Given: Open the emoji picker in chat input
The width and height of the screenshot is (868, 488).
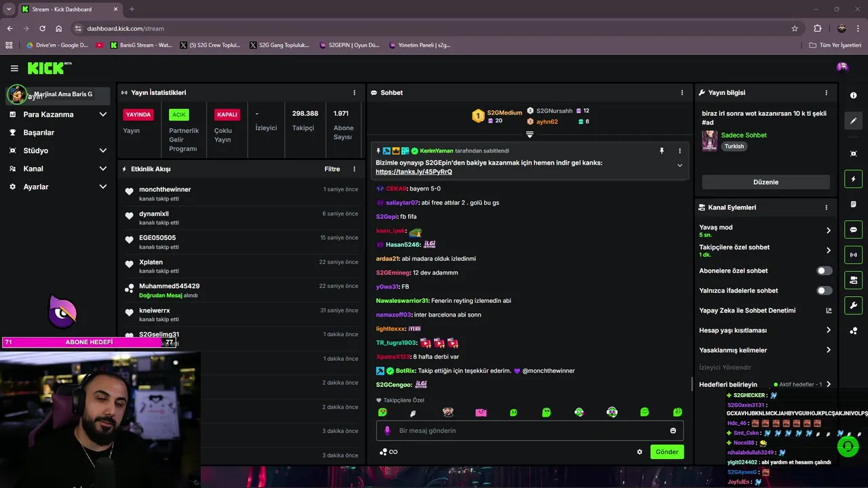Looking at the screenshot, I should point(673,430).
